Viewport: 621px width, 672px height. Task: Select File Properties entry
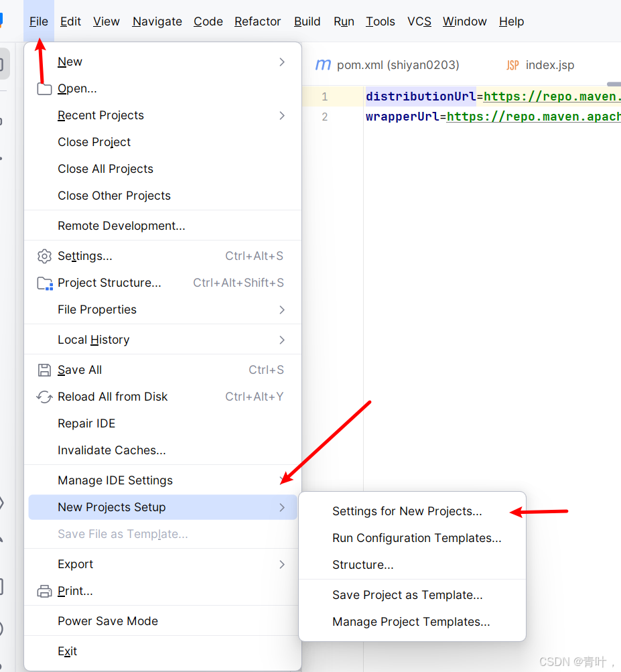click(x=162, y=310)
